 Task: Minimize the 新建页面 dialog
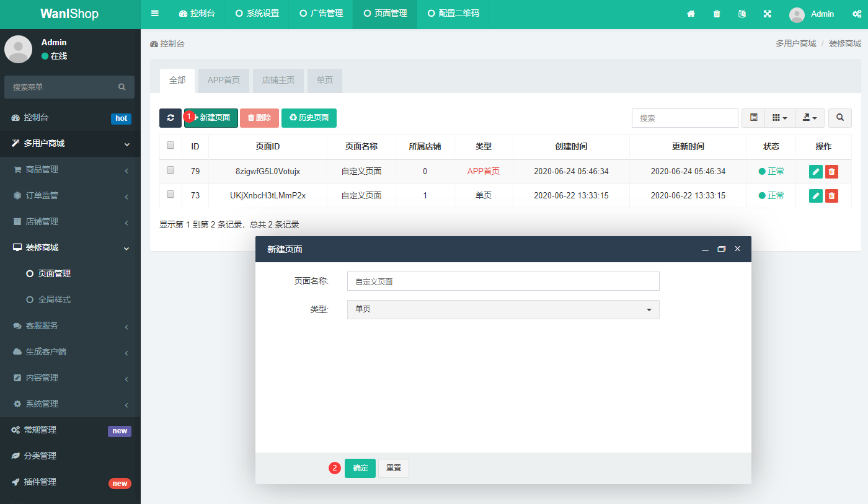(705, 249)
